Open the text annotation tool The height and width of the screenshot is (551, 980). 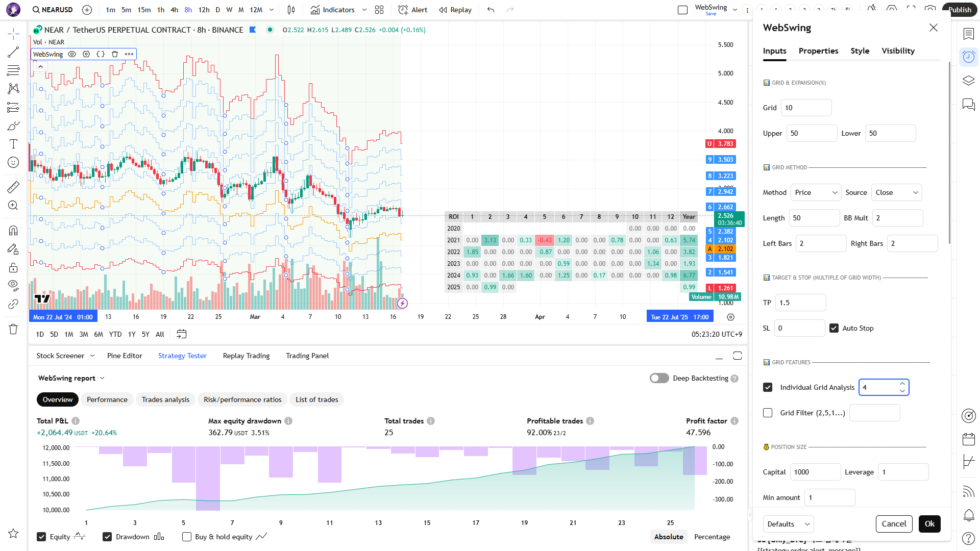[x=13, y=144]
